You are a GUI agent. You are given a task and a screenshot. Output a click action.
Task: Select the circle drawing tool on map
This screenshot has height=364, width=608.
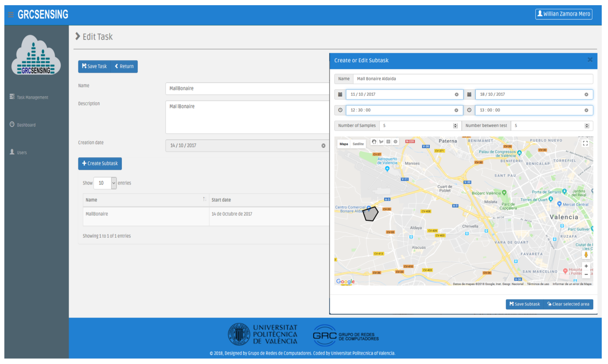[395, 142]
